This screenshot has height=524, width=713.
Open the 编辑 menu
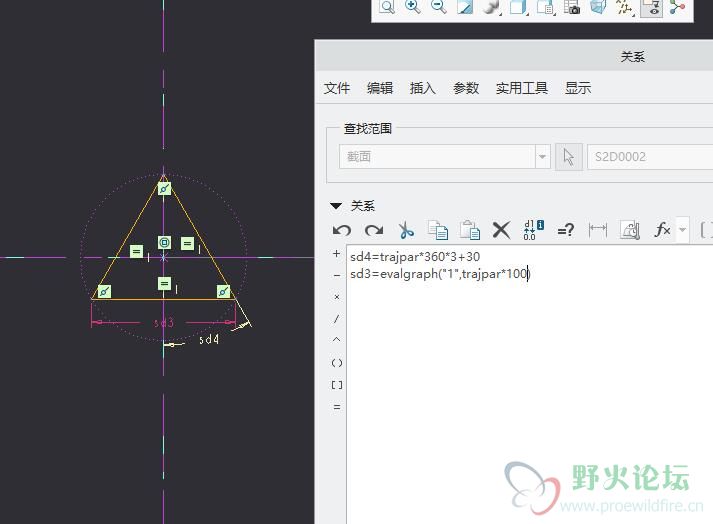[380, 88]
